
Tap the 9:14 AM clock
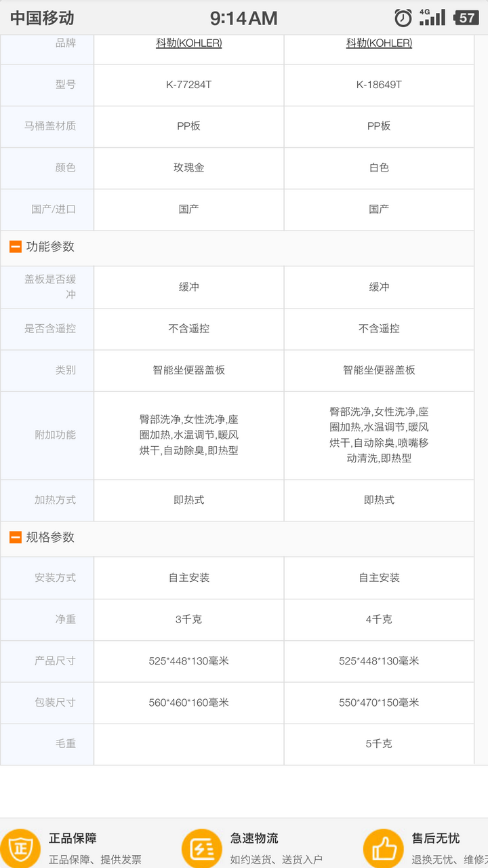pos(244,18)
